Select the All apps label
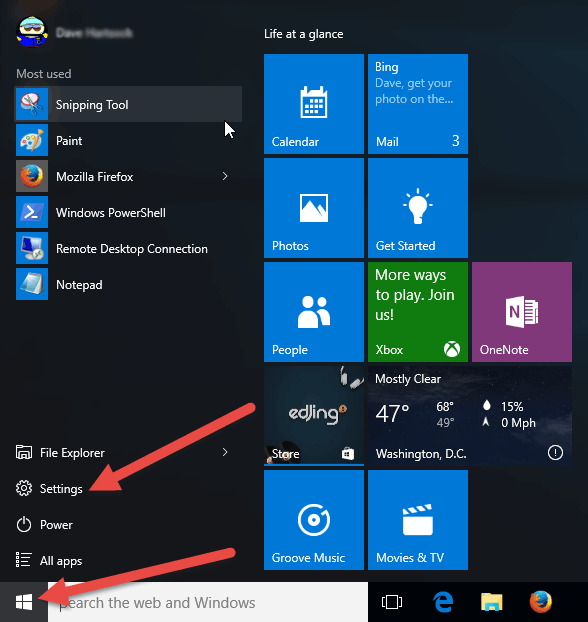Viewport: 588px width, 622px height. [61, 561]
